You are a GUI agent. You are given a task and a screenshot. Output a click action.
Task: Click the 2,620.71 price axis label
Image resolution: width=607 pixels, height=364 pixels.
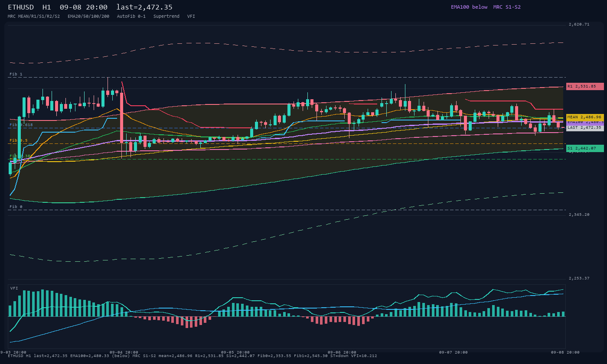point(579,24)
